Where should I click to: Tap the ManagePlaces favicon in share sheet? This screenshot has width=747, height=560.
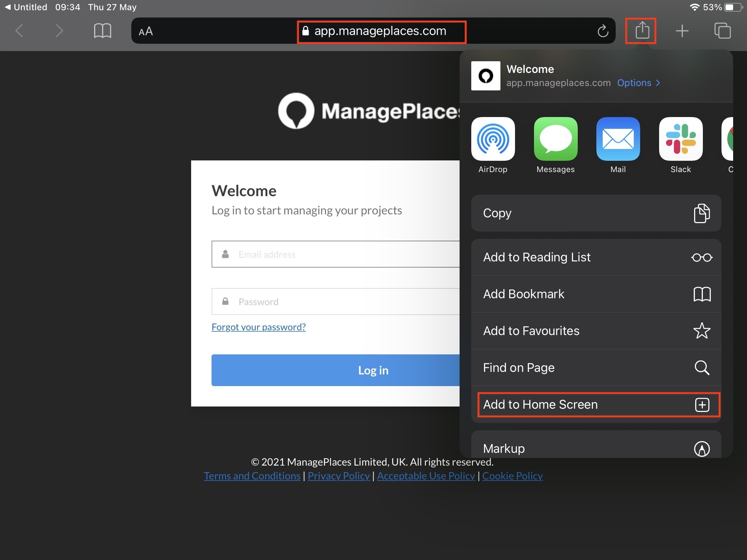coord(485,76)
